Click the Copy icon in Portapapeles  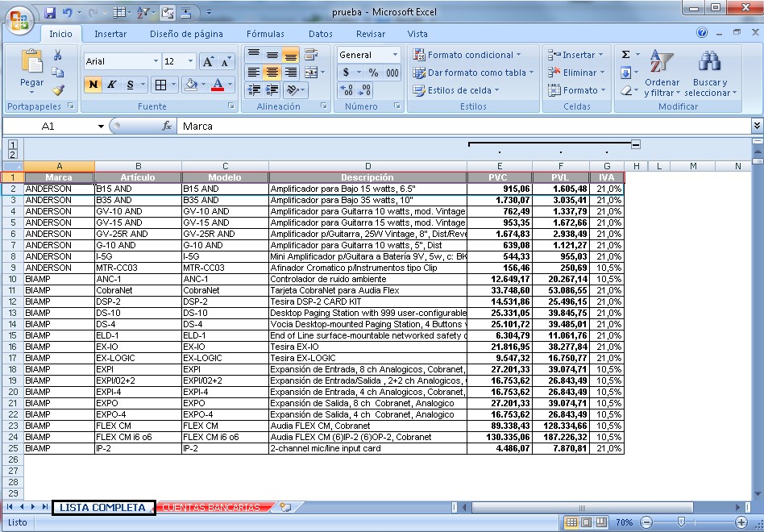point(58,73)
